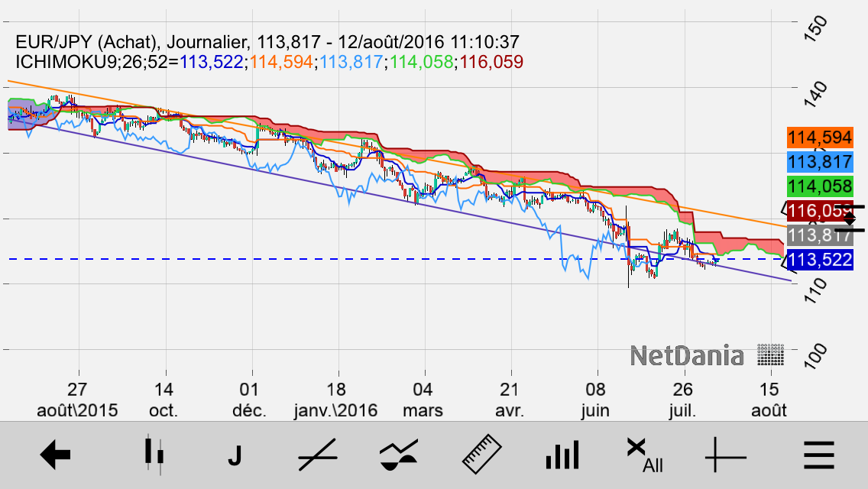Click the legend value 116,059 in red
Viewport: 868px width, 489px height.
click(x=491, y=62)
